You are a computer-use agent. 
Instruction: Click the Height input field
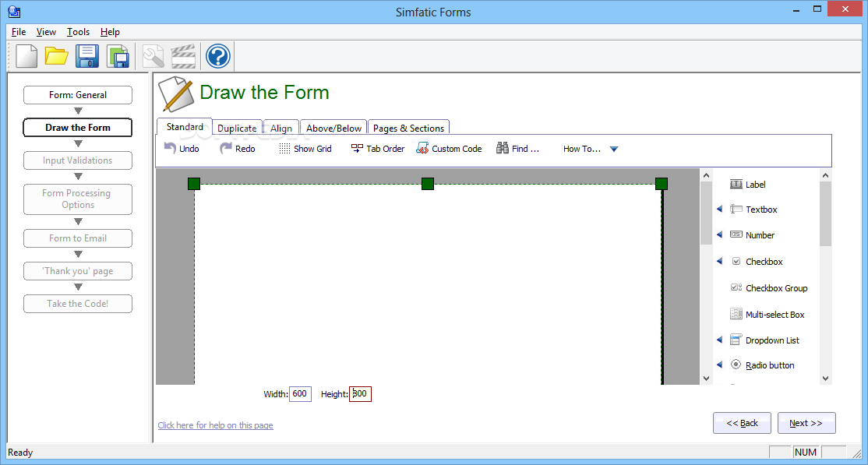click(361, 393)
